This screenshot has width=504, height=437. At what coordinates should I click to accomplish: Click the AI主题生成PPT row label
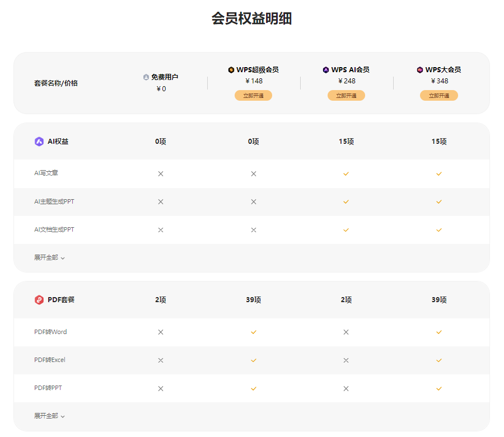[x=54, y=201]
